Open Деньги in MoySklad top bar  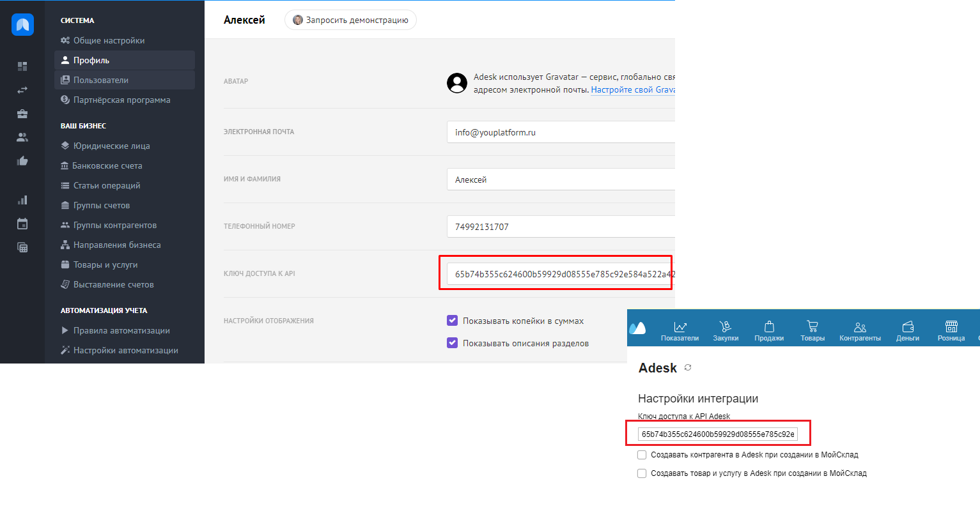point(908,331)
